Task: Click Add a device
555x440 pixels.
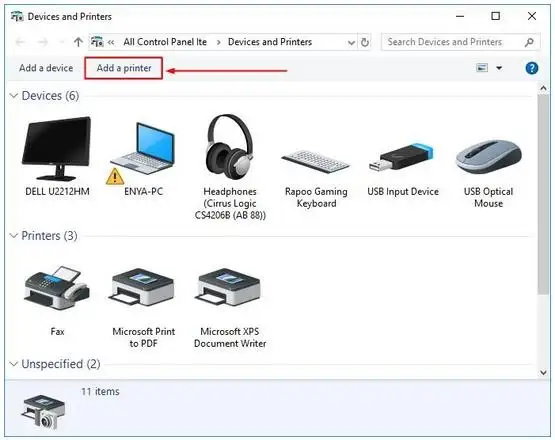Action: (x=46, y=68)
